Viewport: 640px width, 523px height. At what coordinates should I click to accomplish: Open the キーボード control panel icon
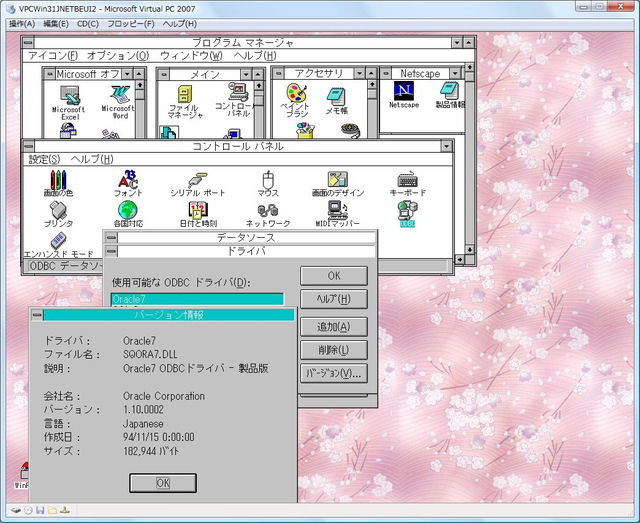[x=407, y=185]
